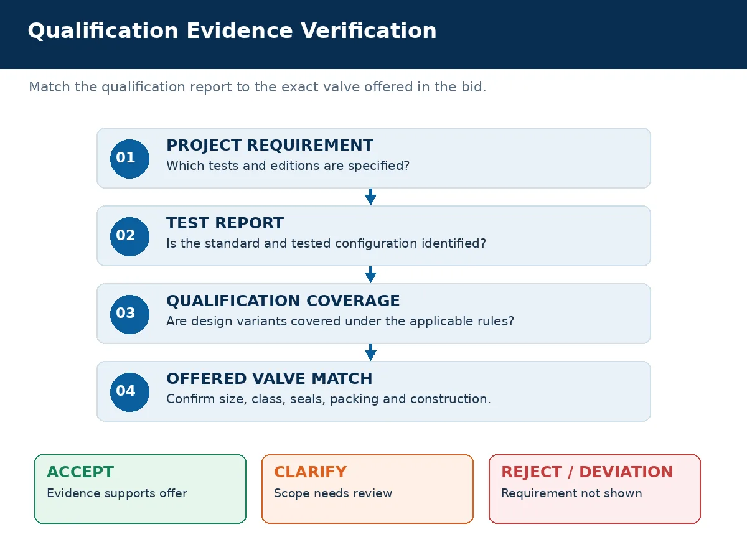
Task: Click the 03 step circle
Action: point(129,314)
